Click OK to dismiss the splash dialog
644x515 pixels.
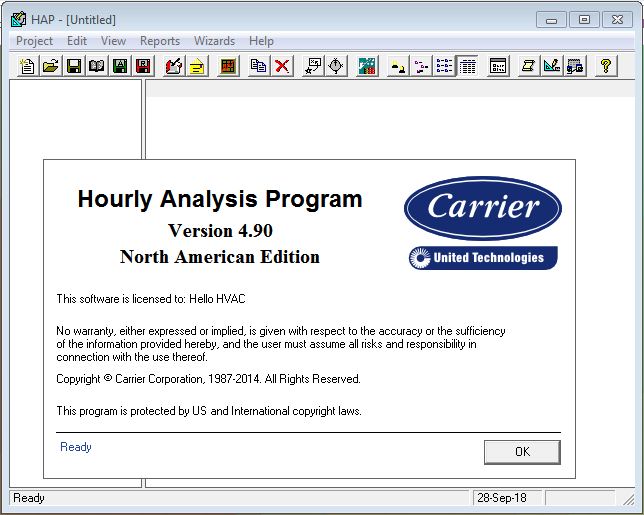coord(522,452)
